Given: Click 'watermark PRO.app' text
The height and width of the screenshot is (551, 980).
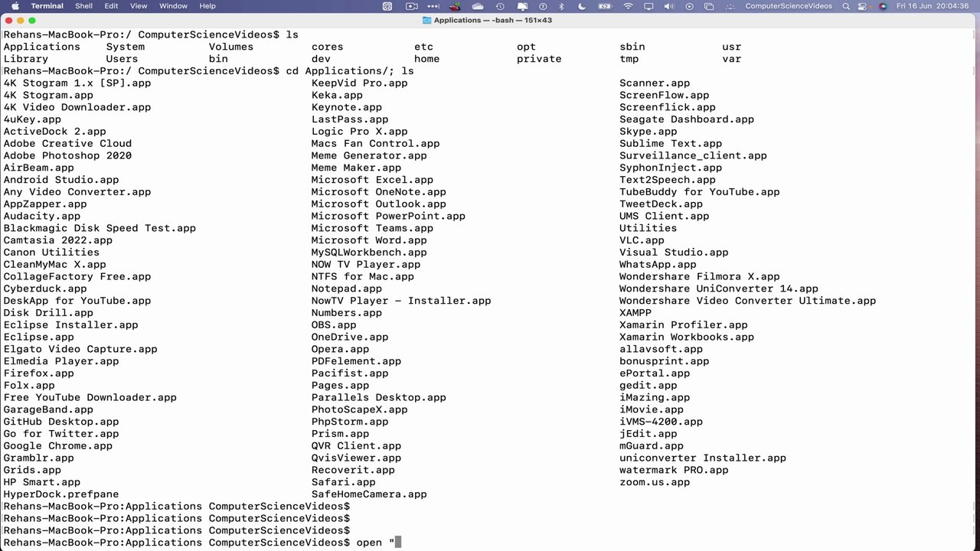Looking at the screenshot, I should tap(674, 470).
